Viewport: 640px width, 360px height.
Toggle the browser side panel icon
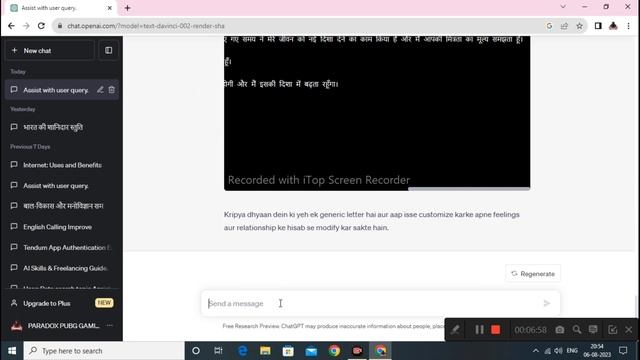pos(598,26)
